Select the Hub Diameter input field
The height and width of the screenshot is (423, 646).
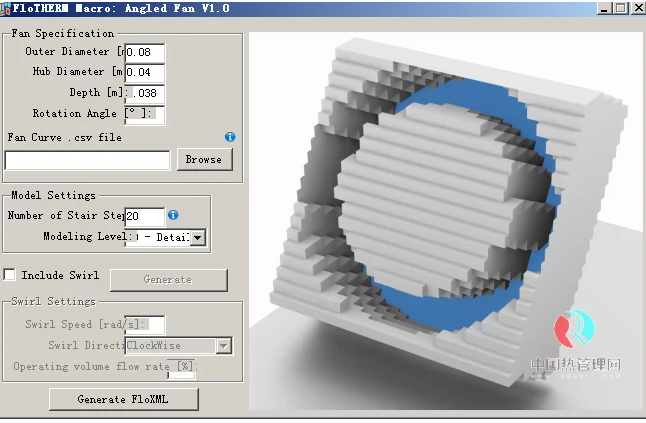point(145,72)
